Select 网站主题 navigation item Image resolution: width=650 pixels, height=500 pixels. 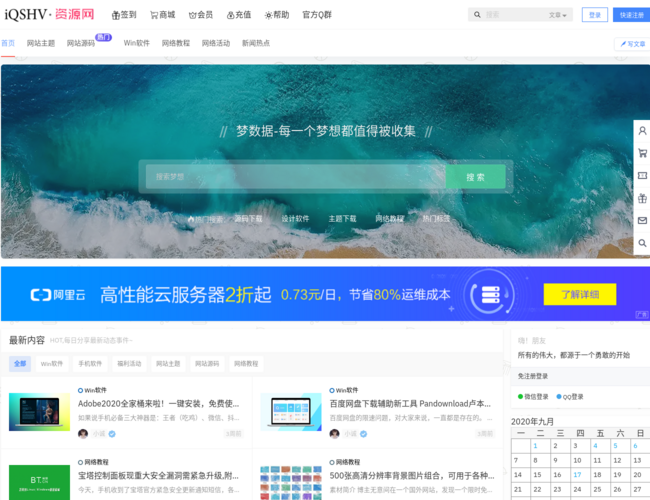coord(41,43)
